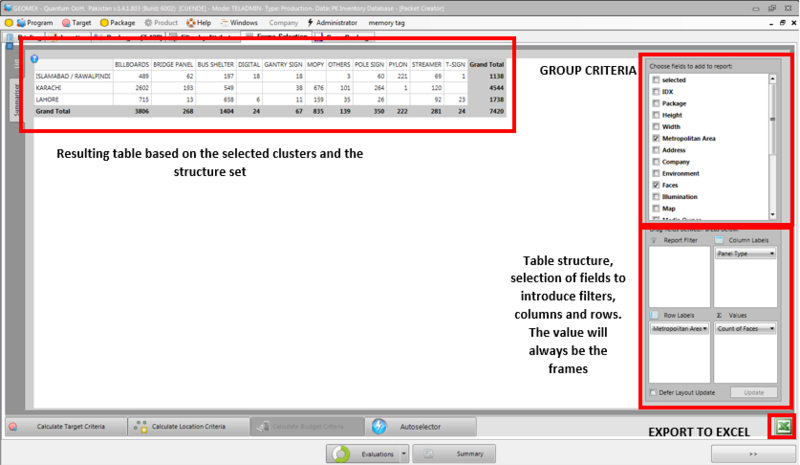Click the Administrator lightning bolt icon
The width and height of the screenshot is (800, 465).
[x=309, y=21]
